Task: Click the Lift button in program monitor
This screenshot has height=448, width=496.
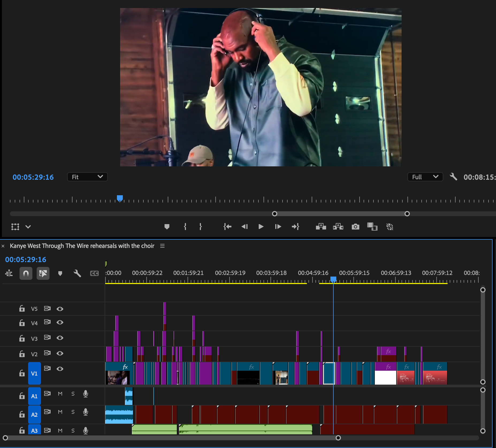Action: pyautogui.click(x=321, y=227)
